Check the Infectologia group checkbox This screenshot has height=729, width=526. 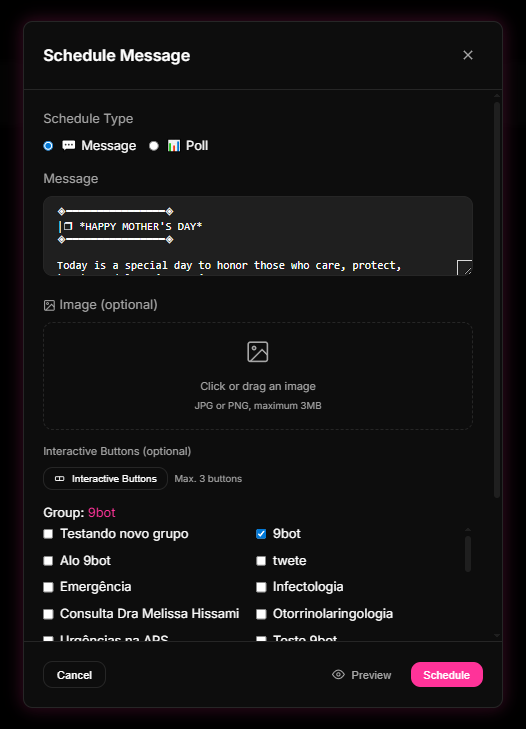(261, 587)
